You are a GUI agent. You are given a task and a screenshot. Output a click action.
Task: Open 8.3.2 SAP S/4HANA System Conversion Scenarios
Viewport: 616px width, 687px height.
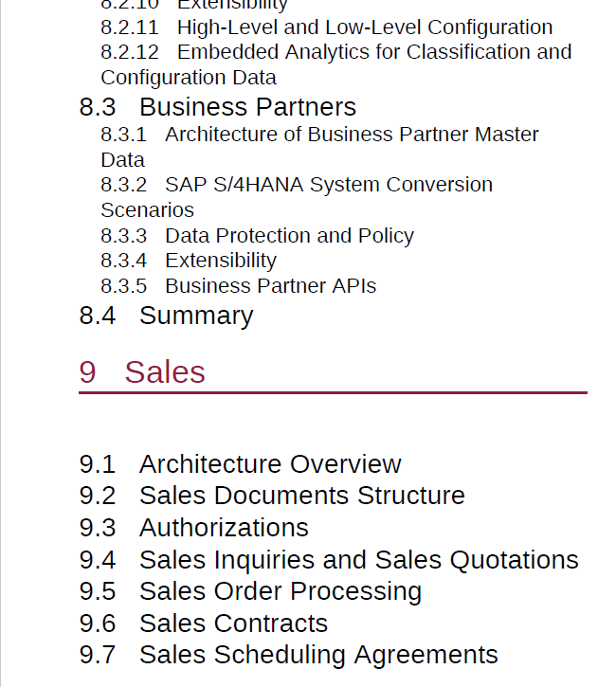[297, 197]
